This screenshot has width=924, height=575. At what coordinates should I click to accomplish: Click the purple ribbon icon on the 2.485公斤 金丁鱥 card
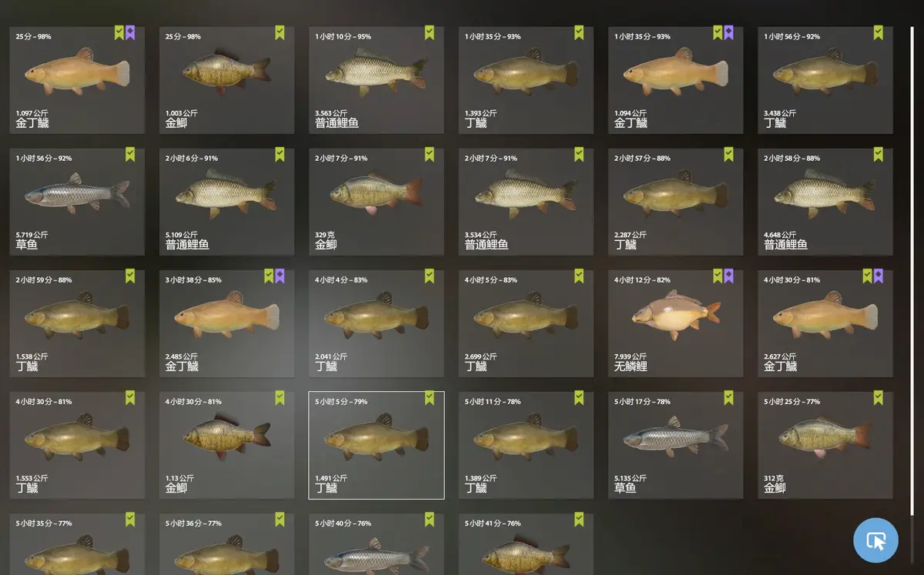click(x=280, y=276)
